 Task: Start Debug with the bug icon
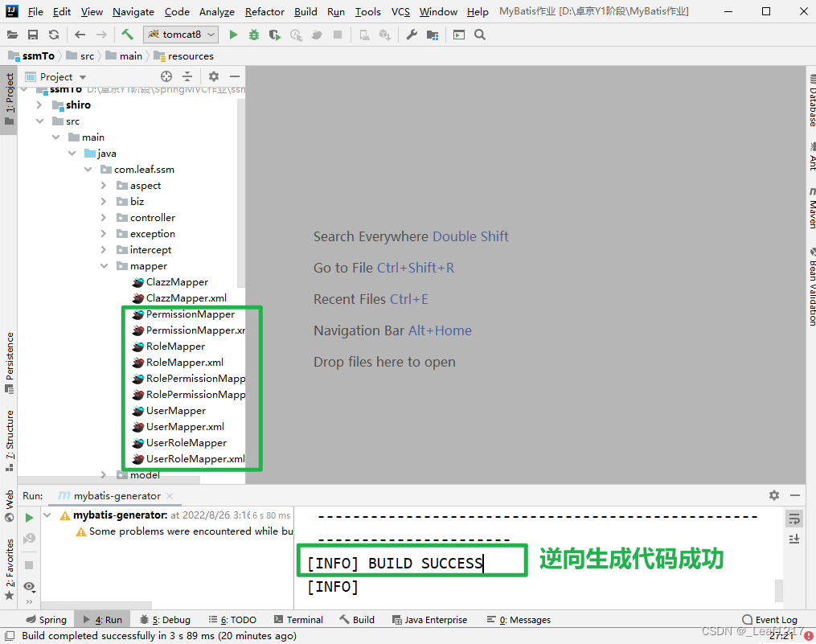(x=254, y=35)
